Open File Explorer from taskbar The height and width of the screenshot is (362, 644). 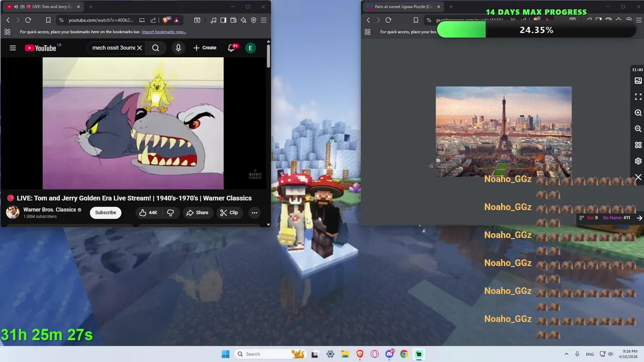point(345,354)
